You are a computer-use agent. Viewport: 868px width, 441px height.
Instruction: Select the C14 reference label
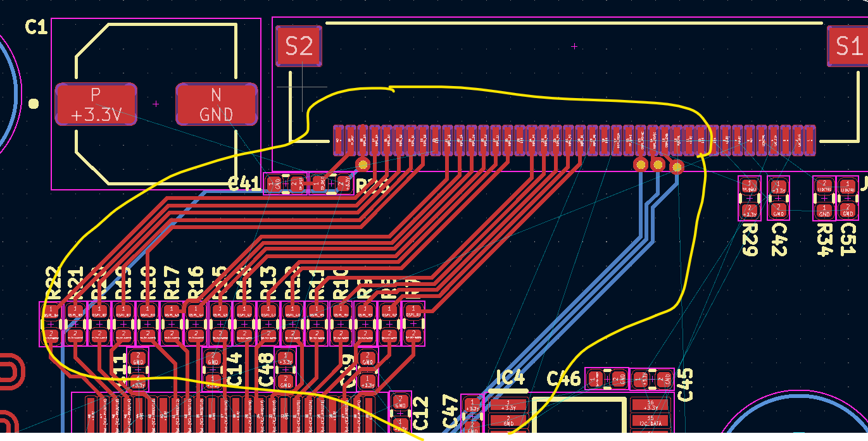pos(235,370)
